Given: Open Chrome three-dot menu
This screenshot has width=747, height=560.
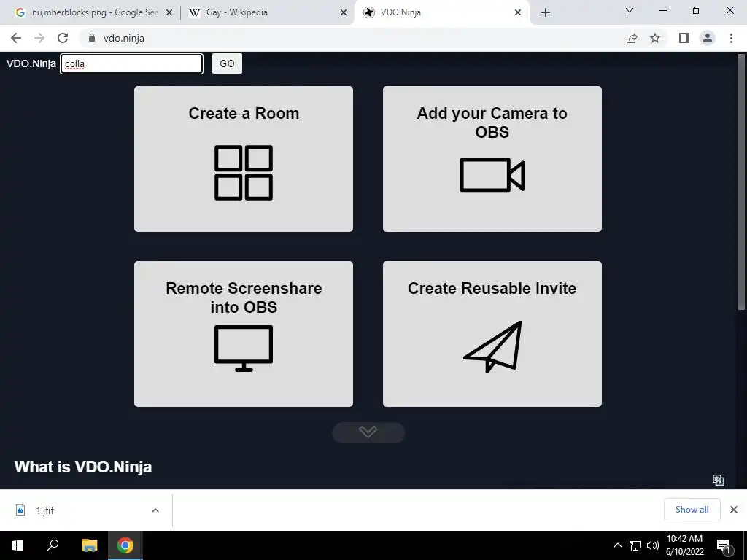Looking at the screenshot, I should click(731, 38).
